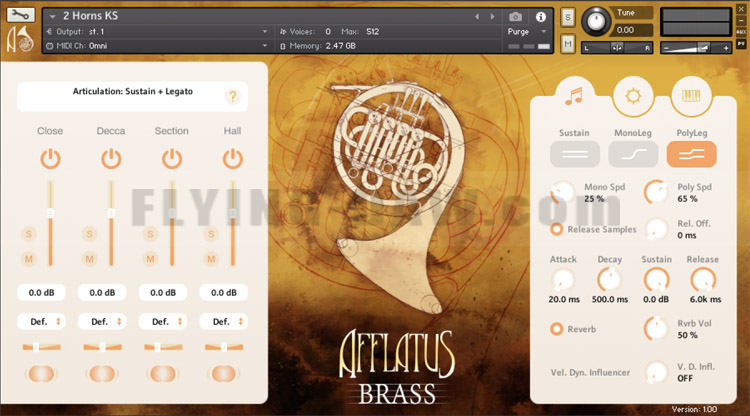750x416 pixels.
Task: Click the Section mic volume fader
Action: pyautogui.click(x=172, y=213)
